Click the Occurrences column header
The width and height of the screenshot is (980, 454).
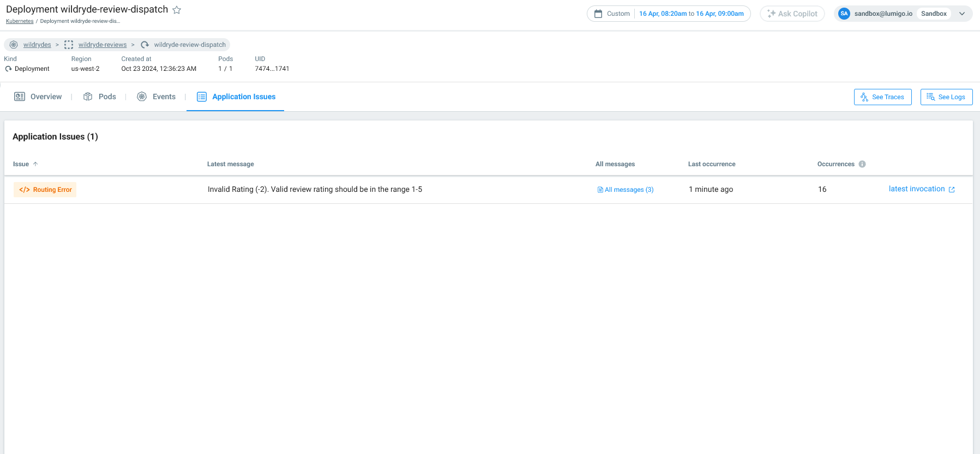tap(836, 164)
